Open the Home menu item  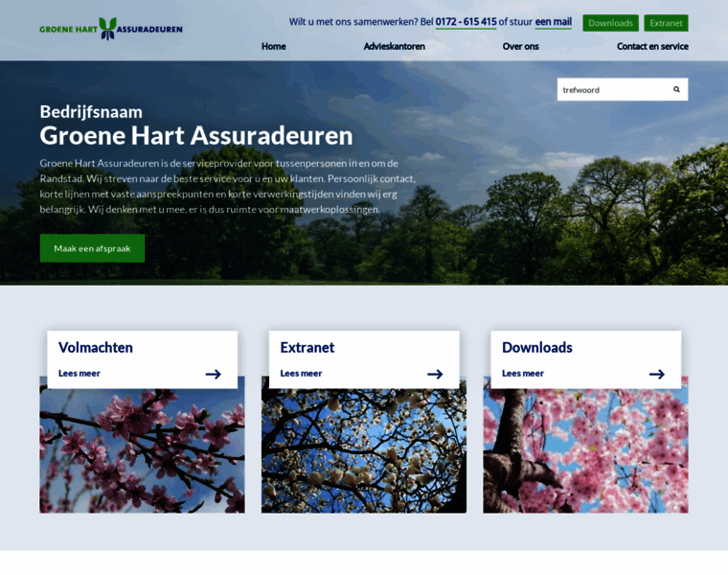click(273, 46)
